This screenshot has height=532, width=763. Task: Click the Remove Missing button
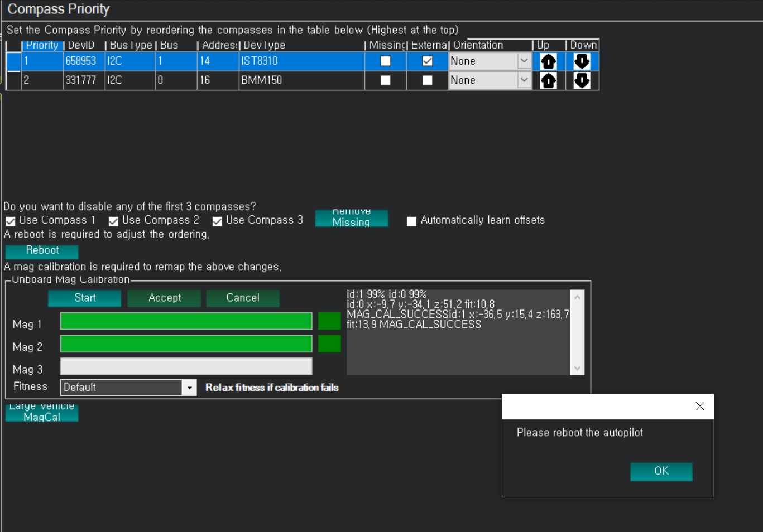[x=352, y=218]
